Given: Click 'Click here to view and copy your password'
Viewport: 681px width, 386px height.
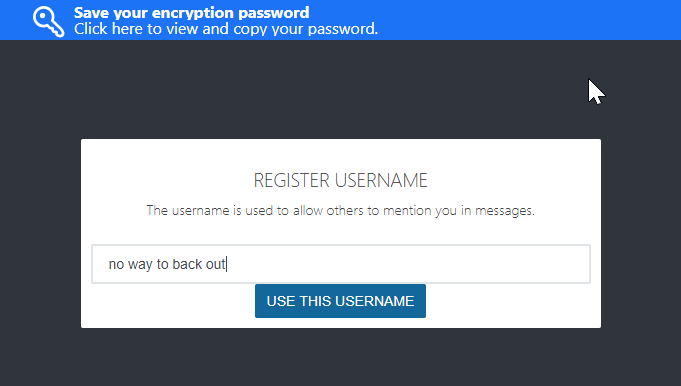Looking at the screenshot, I should (x=226, y=29).
